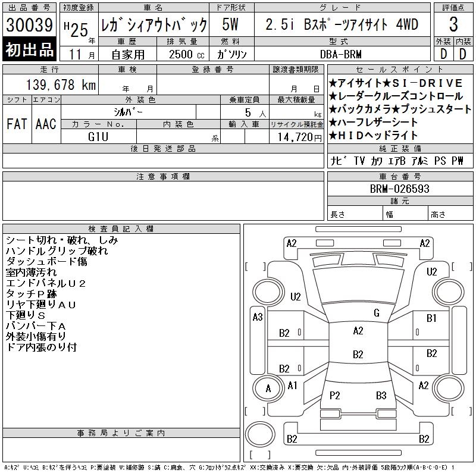Click note 外装小傷有り
The height and width of the screenshot is (476, 476).
coord(36,336)
